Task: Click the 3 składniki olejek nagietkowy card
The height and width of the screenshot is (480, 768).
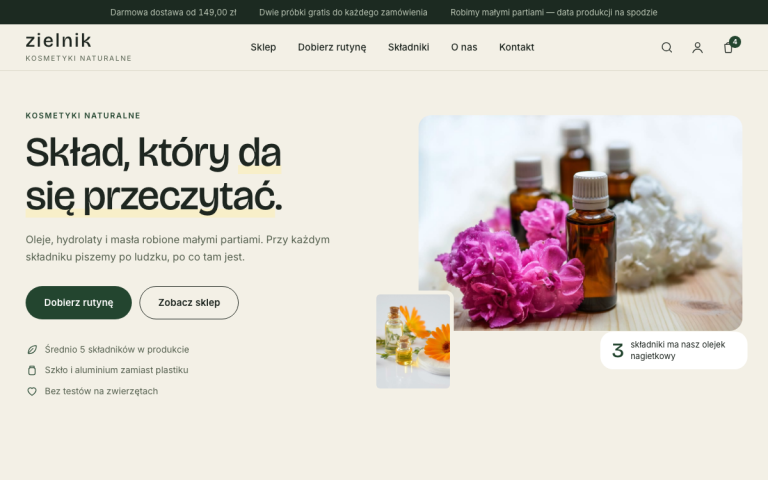Action: (x=673, y=350)
